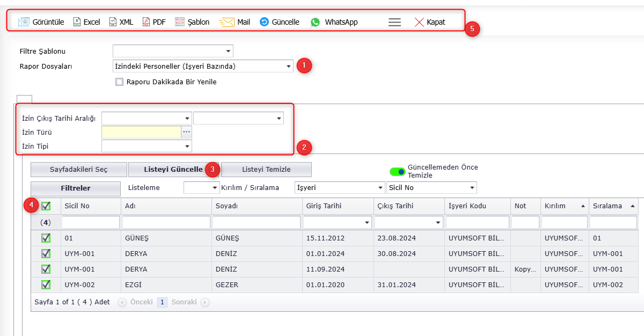Viewport: 644px width, 336px height.
Task: Click Sayfadakileri Seç button
Action: [x=79, y=170]
